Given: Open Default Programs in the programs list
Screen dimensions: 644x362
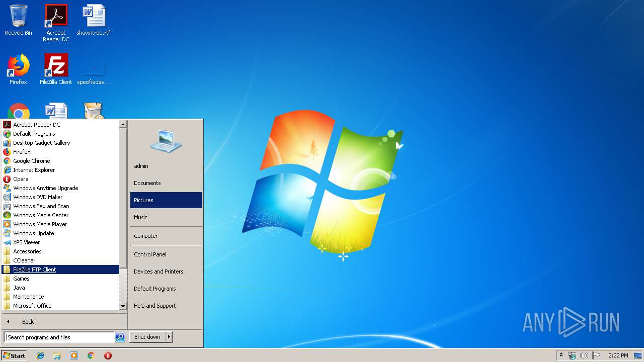Looking at the screenshot, I should [60, 134].
